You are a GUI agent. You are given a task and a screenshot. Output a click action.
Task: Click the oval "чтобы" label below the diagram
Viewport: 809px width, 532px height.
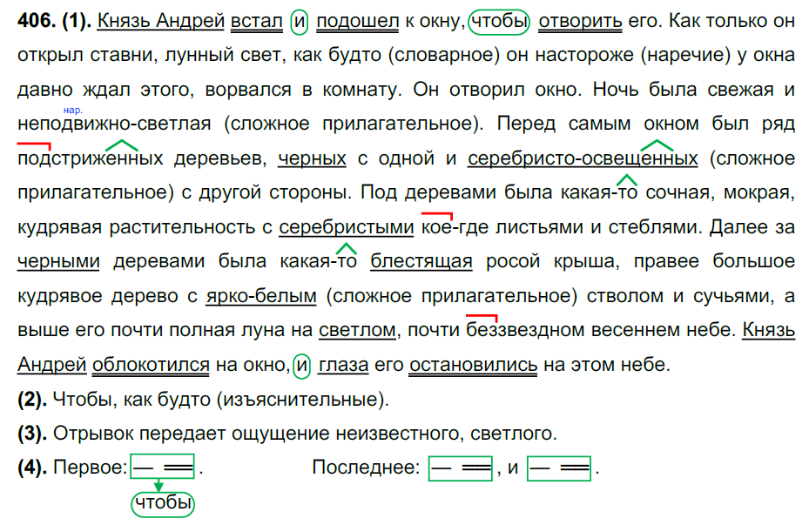pos(163,503)
